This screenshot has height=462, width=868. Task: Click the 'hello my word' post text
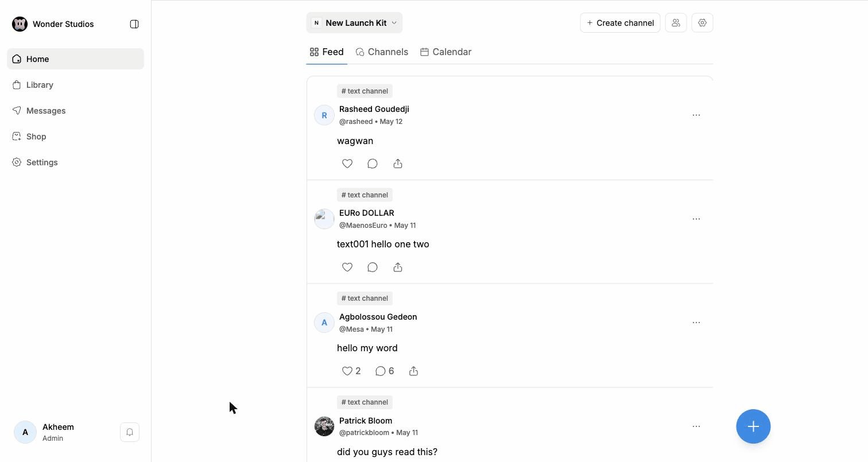pyautogui.click(x=367, y=348)
